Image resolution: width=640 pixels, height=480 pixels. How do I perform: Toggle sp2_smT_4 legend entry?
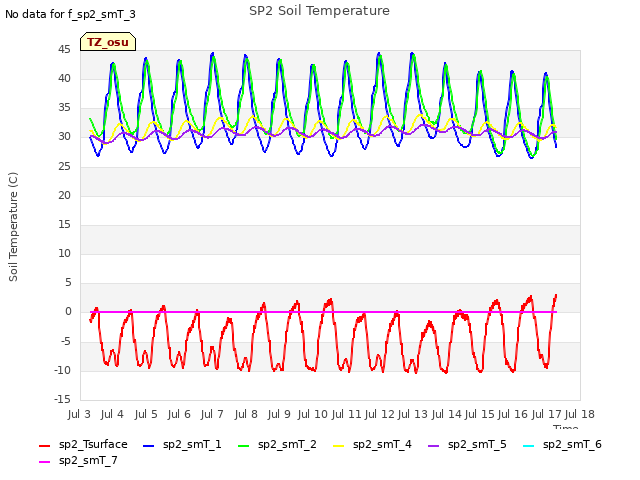pyautogui.click(x=372, y=444)
